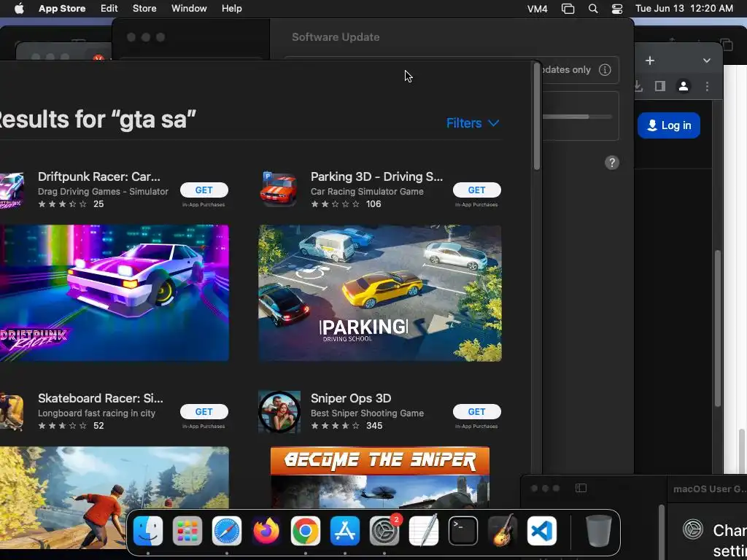The image size is (747, 560).
Task: Click the help question mark in Software Update
Action: 612,163
